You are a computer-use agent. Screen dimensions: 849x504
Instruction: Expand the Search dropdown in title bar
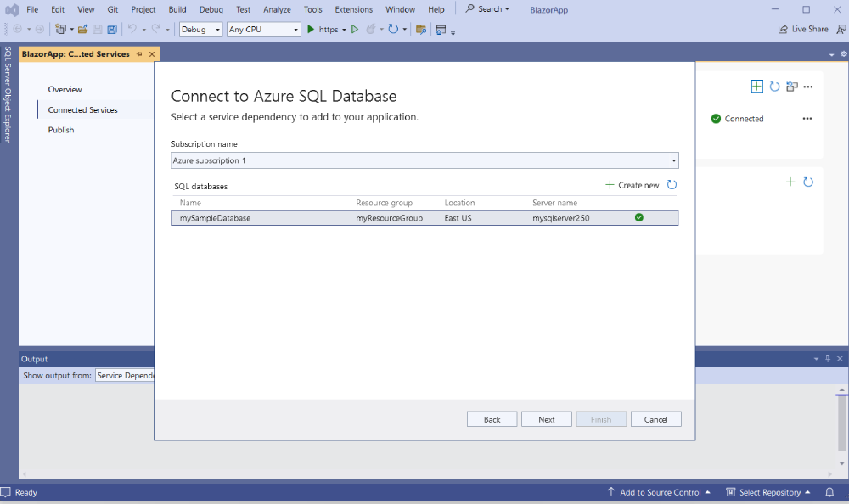point(507,9)
